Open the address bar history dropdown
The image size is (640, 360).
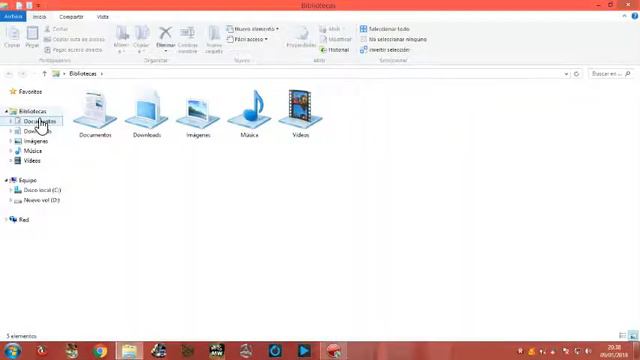coord(566,74)
